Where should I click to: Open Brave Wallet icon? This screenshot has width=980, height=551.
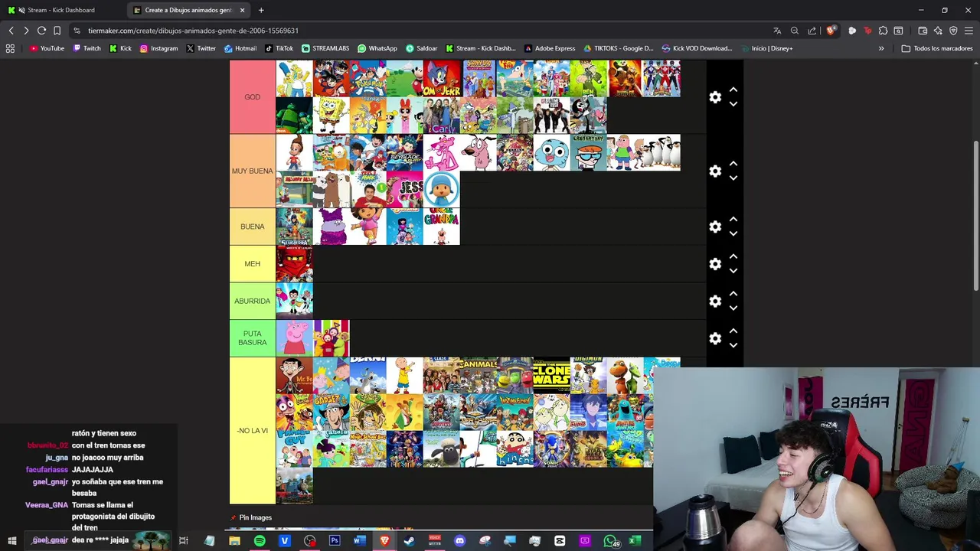923,31
